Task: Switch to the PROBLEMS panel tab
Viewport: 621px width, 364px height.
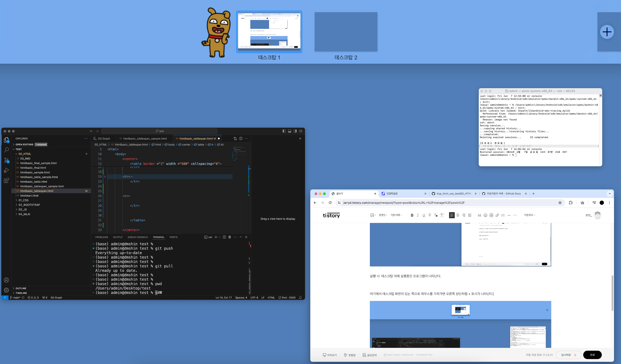Action: tap(101, 237)
